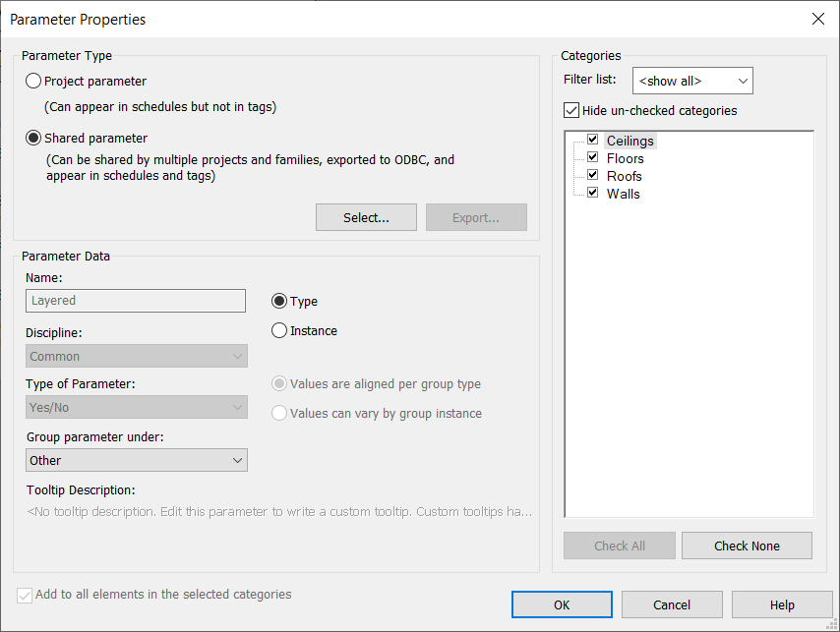The image size is (840, 632).
Task: Expand the Group parameter under dropdown
Action: pyautogui.click(x=137, y=460)
